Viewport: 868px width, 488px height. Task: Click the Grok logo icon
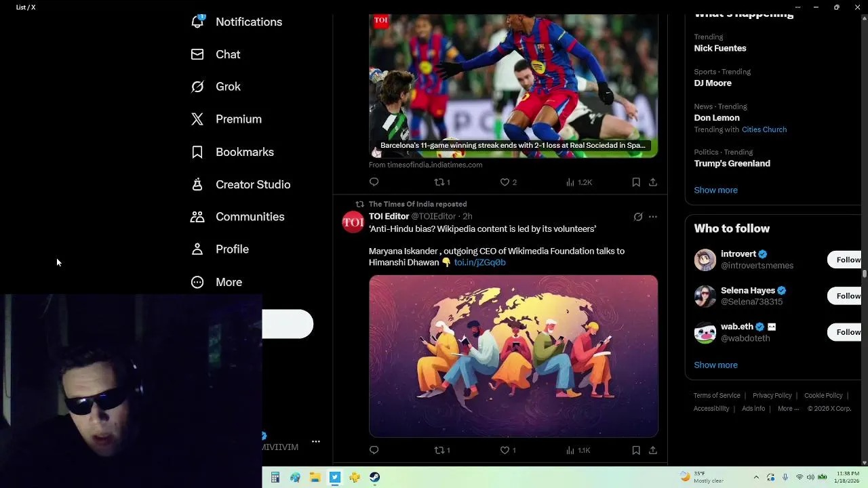click(197, 87)
